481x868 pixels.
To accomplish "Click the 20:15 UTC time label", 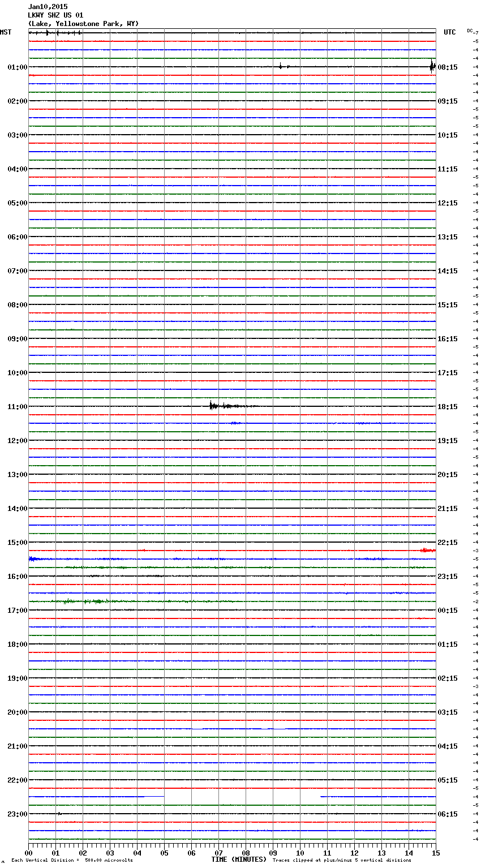I will [x=448, y=475].
